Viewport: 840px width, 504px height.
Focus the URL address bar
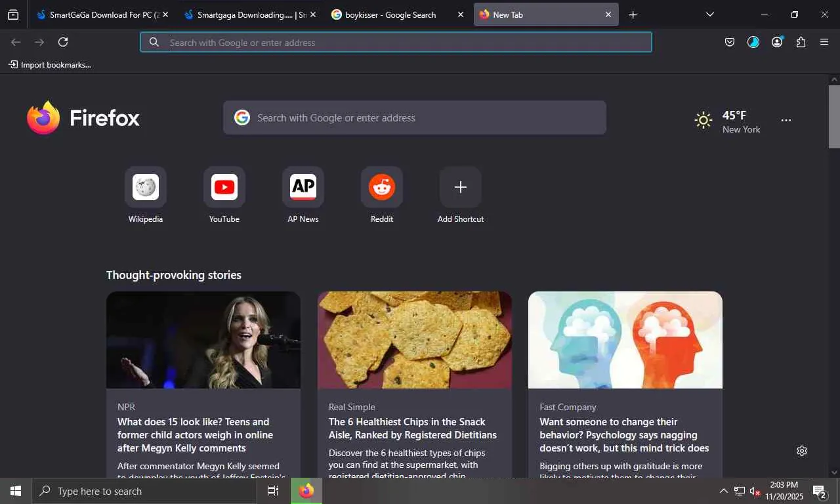396,42
